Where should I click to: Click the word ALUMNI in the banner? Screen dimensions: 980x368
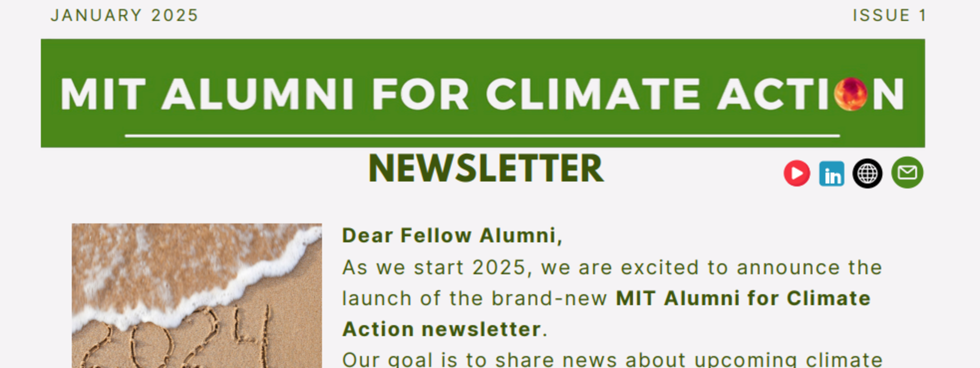click(258, 94)
